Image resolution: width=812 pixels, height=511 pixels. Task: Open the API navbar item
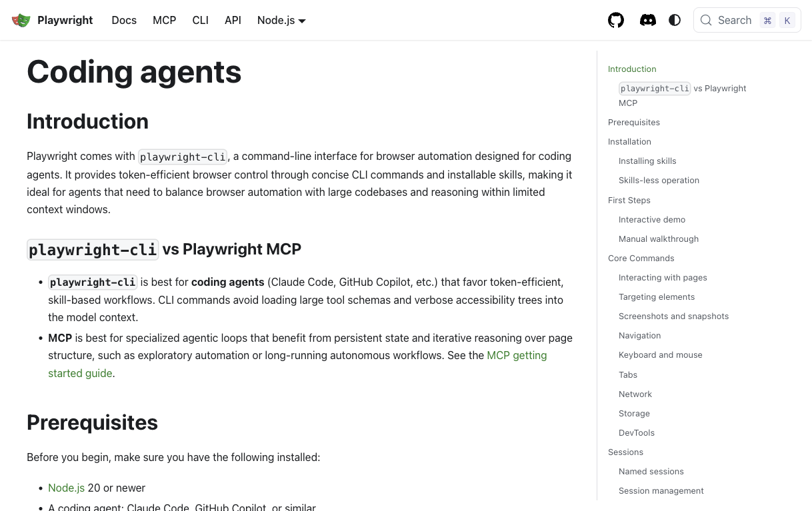pos(233,20)
